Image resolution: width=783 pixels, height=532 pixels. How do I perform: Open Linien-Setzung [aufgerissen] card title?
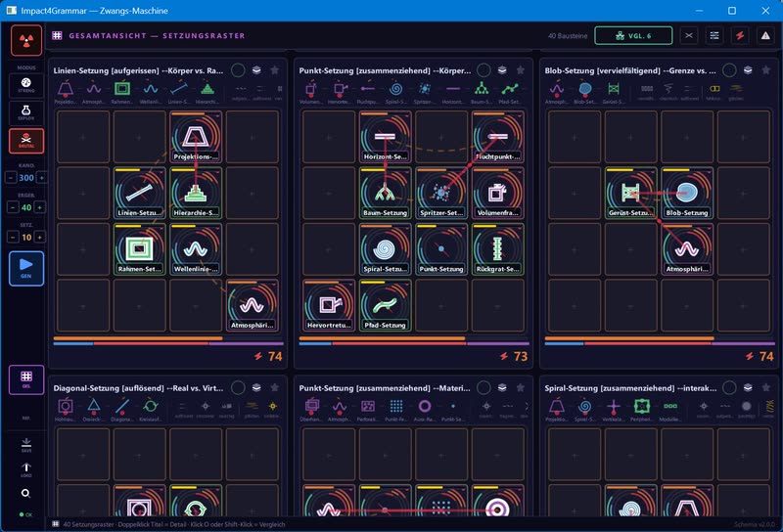pyautogui.click(x=138, y=70)
